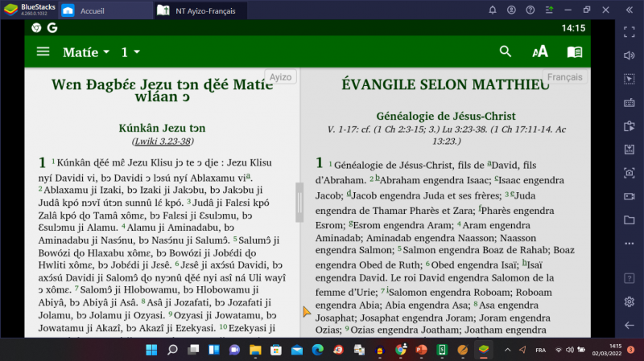Open BlueStacks notifications bell
The width and height of the screenshot is (644, 361).
coord(492,10)
